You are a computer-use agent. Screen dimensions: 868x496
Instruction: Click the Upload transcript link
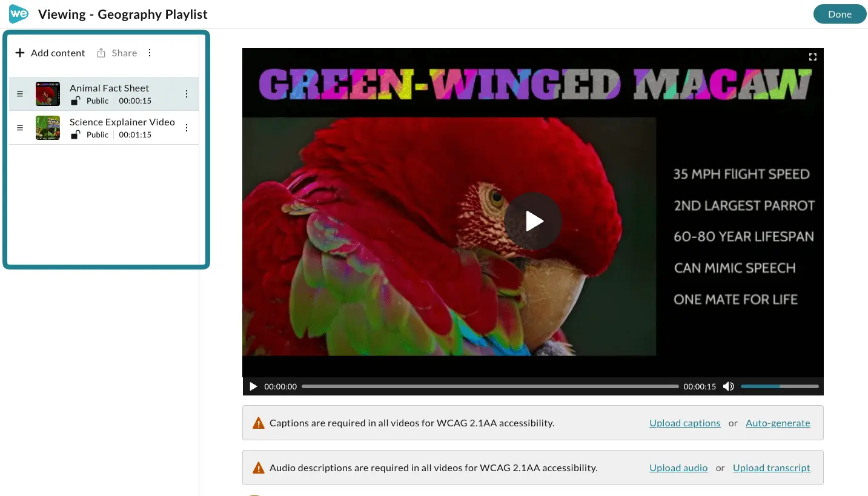tap(771, 468)
